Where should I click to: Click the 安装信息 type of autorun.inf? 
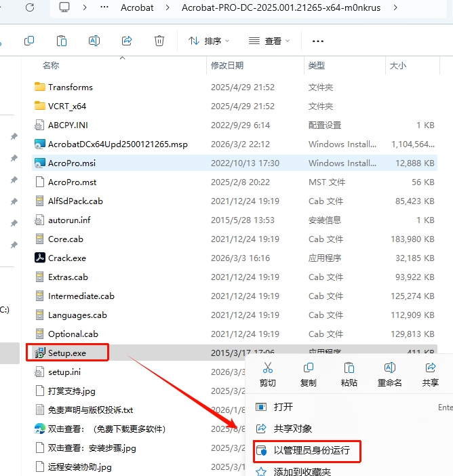click(x=325, y=220)
